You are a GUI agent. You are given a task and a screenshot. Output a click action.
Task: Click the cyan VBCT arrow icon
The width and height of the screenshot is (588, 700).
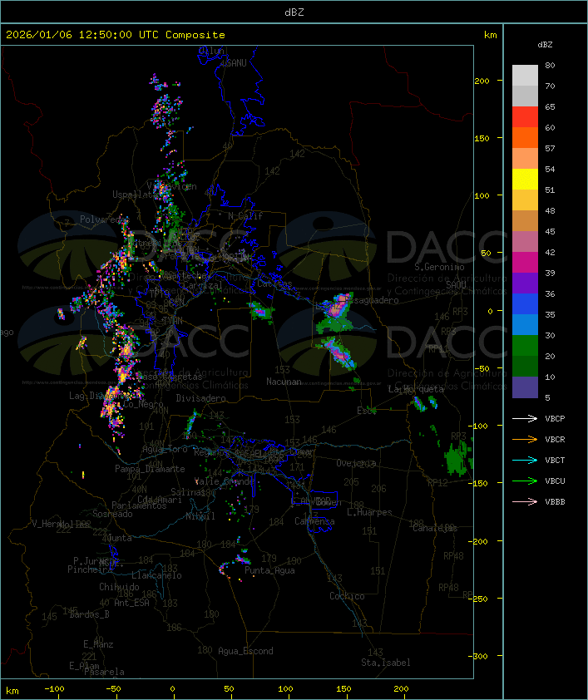(525, 460)
